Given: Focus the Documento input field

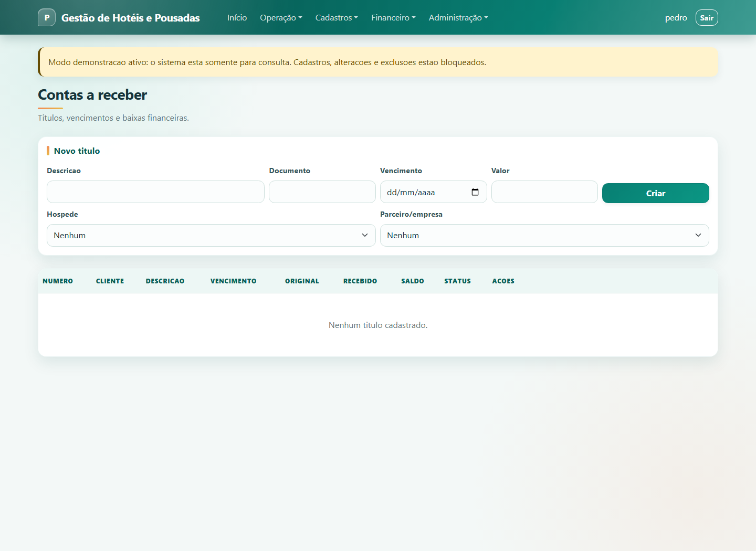Looking at the screenshot, I should [322, 192].
